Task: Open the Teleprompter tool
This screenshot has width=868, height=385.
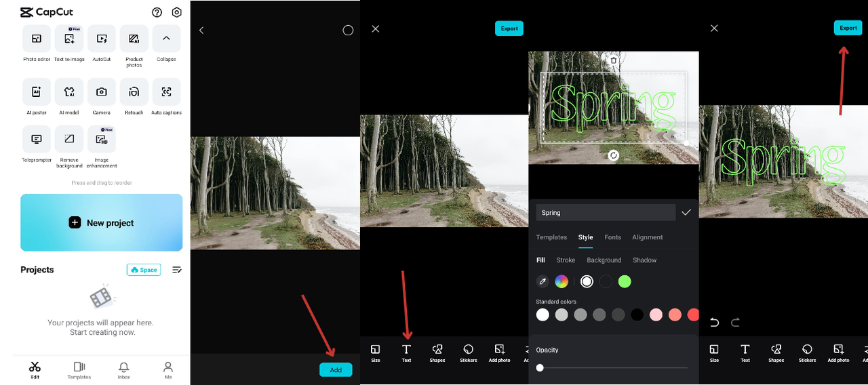Action: click(37, 139)
